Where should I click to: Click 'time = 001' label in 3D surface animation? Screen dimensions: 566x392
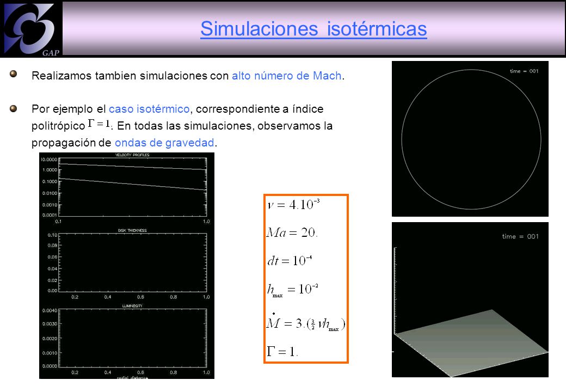(x=520, y=236)
